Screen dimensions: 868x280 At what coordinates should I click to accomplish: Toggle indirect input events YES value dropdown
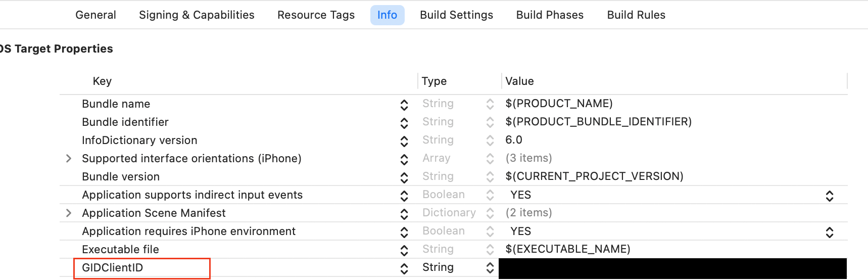tap(829, 196)
